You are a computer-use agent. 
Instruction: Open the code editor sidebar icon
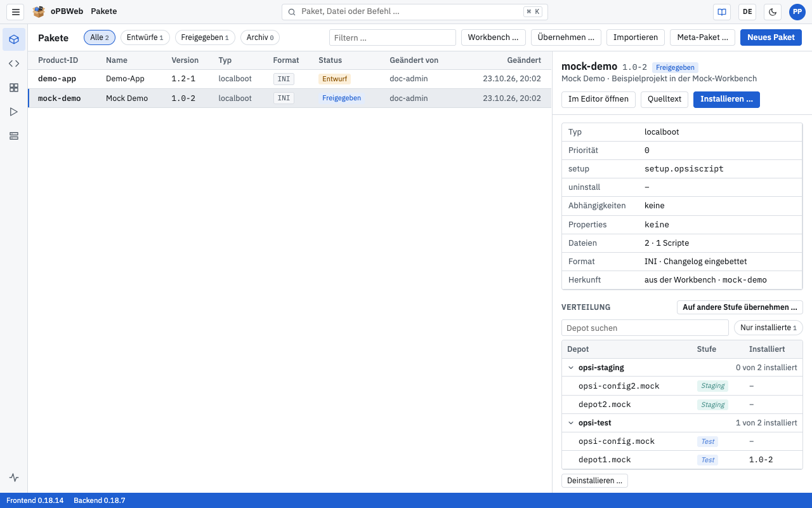click(x=14, y=63)
